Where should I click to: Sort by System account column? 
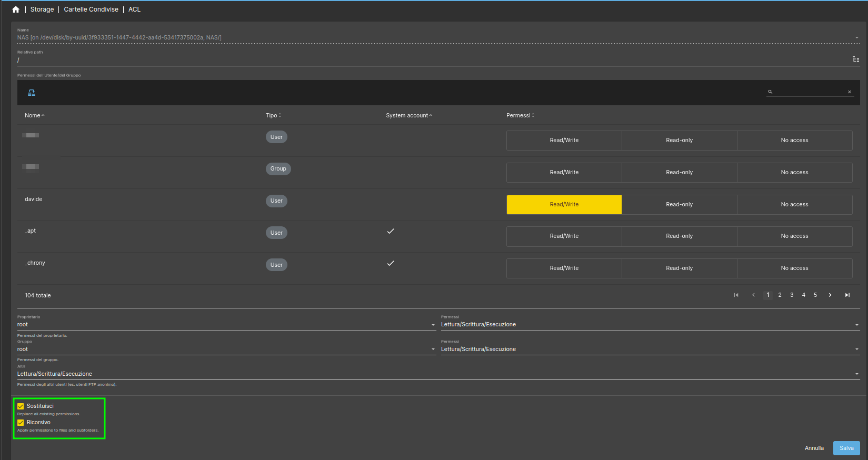click(x=409, y=115)
